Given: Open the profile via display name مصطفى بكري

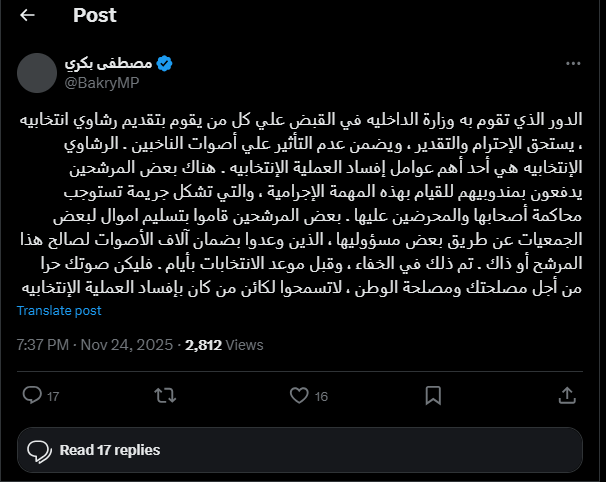Looking at the screenshot, I should (112, 63).
